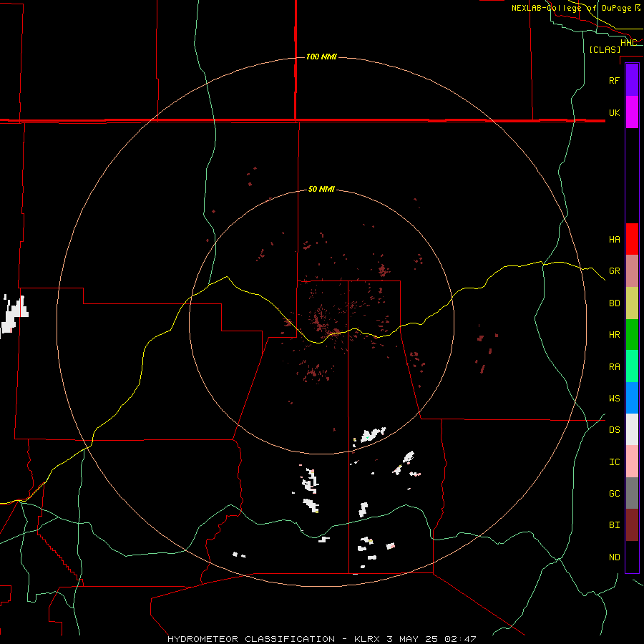Viewport: 644px width, 644px height.
Task: Click the 3 MAY 25 date text
Action: [x=413, y=639]
